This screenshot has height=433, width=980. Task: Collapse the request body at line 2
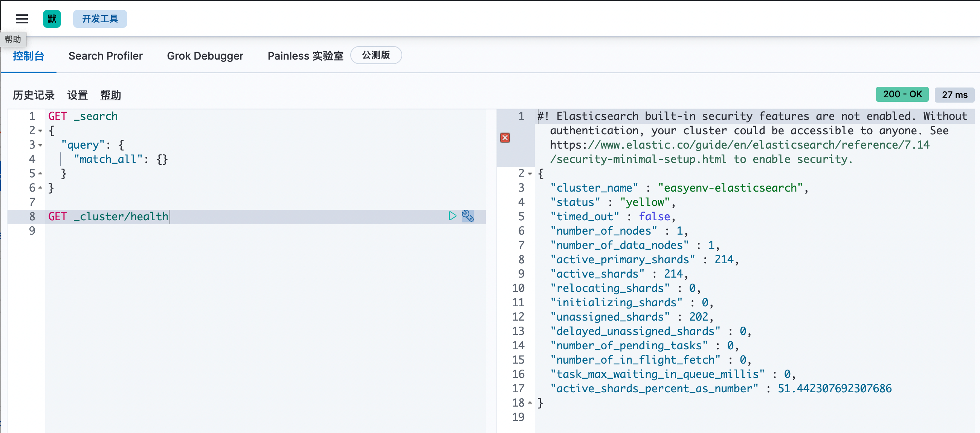[x=40, y=131]
